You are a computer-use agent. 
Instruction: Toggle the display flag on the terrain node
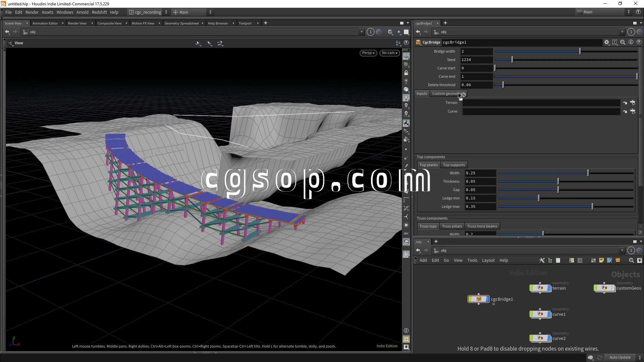tap(549, 288)
